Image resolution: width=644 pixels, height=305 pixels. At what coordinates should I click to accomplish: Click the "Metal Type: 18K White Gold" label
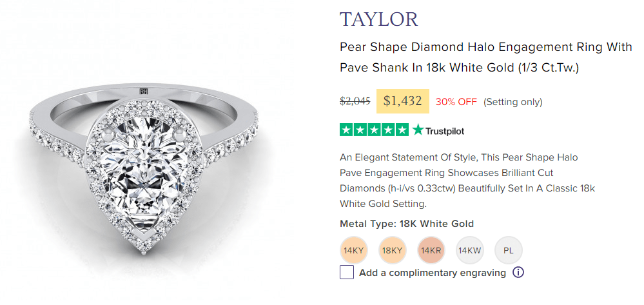tap(407, 224)
